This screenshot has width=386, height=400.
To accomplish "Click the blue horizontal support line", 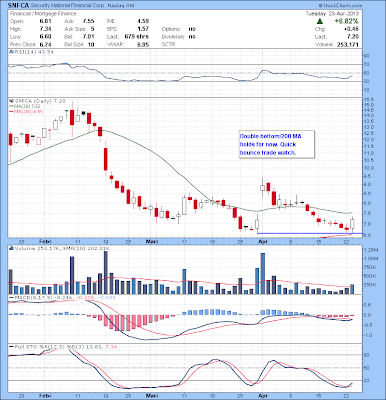I will click(x=310, y=233).
